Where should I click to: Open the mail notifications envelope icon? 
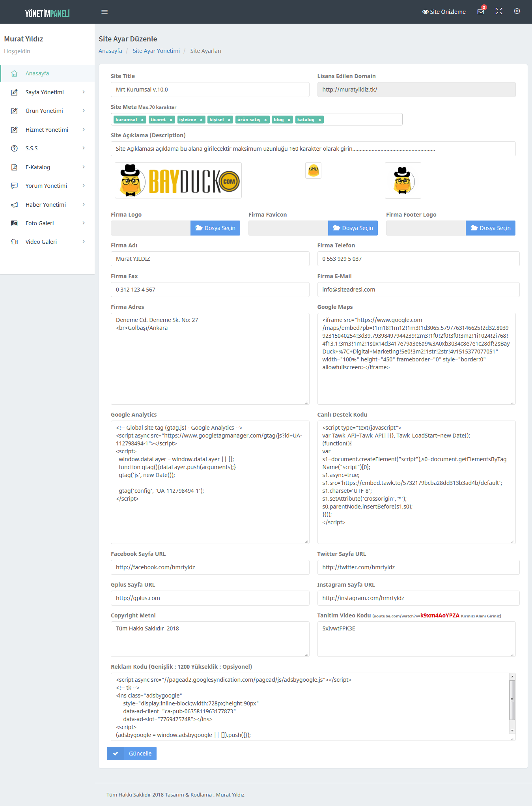(481, 12)
